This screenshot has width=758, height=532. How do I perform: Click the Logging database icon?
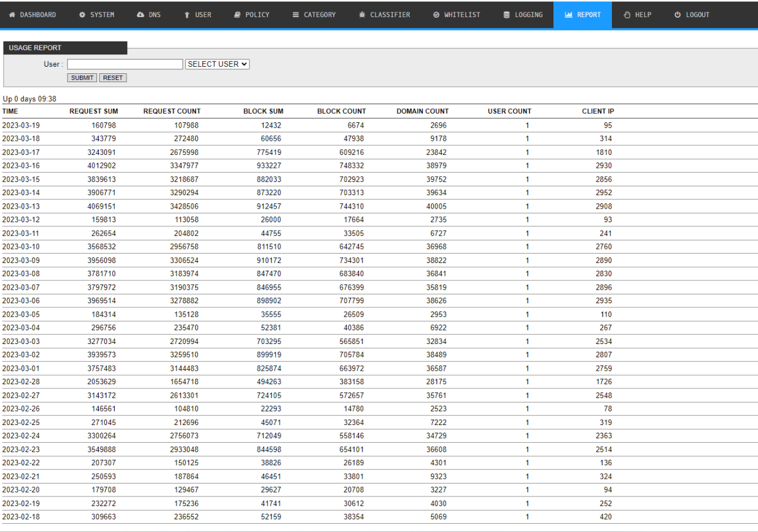point(507,15)
